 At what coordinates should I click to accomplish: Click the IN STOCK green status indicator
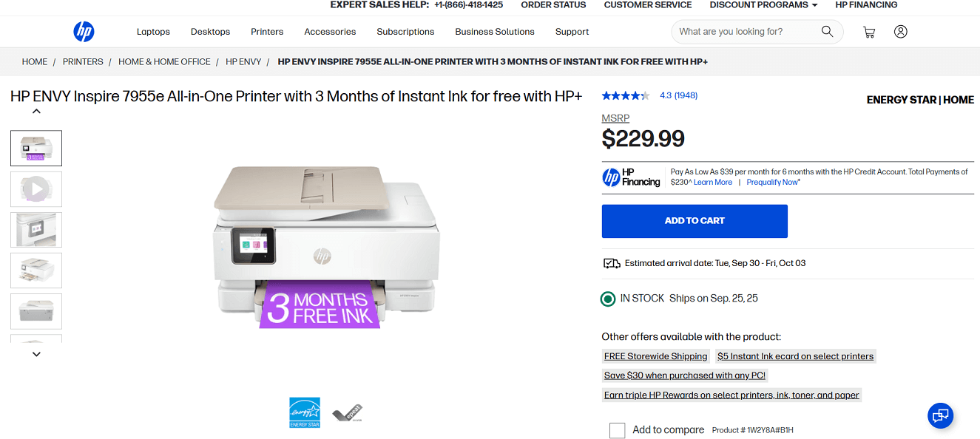click(x=607, y=299)
